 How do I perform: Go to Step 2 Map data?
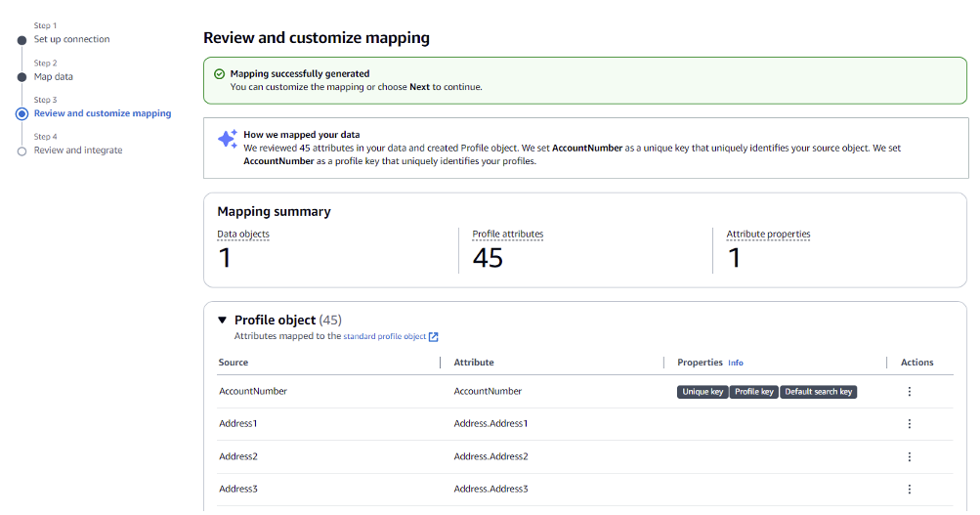(x=53, y=77)
